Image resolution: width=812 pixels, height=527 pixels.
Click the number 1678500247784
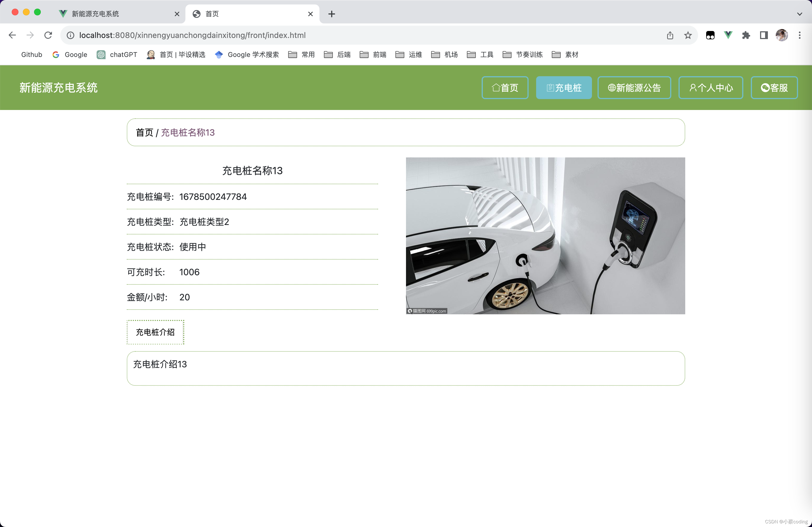click(x=213, y=197)
